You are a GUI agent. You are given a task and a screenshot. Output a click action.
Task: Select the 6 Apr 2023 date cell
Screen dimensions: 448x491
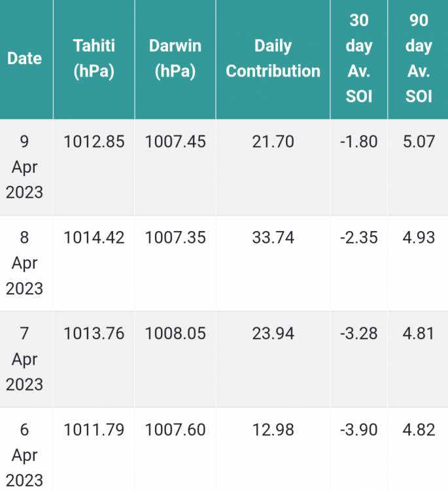24,455
